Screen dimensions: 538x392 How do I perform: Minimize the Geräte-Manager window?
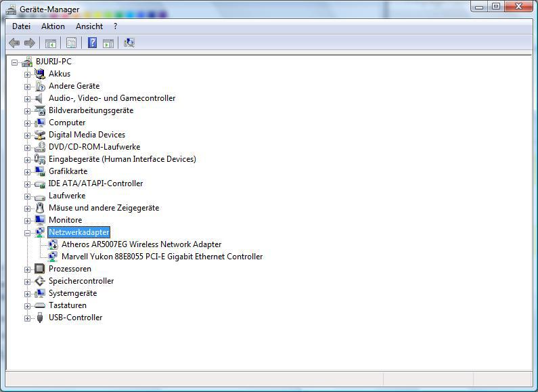point(480,6)
